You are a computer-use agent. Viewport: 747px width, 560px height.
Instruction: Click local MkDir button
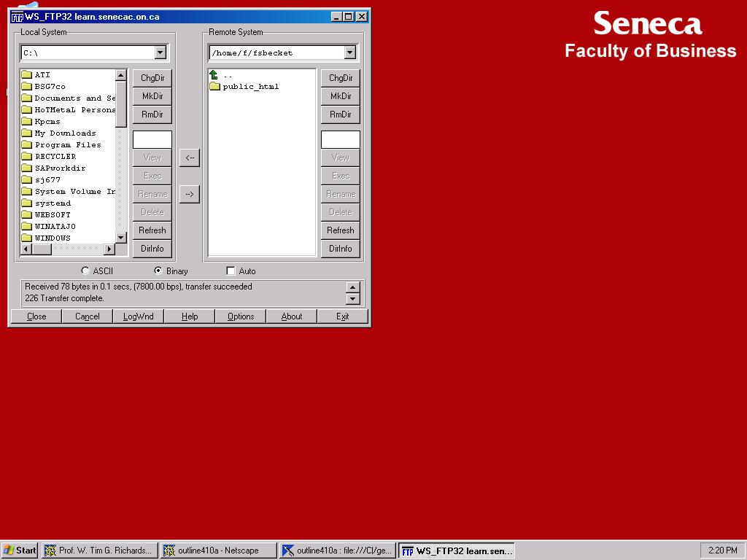152,96
